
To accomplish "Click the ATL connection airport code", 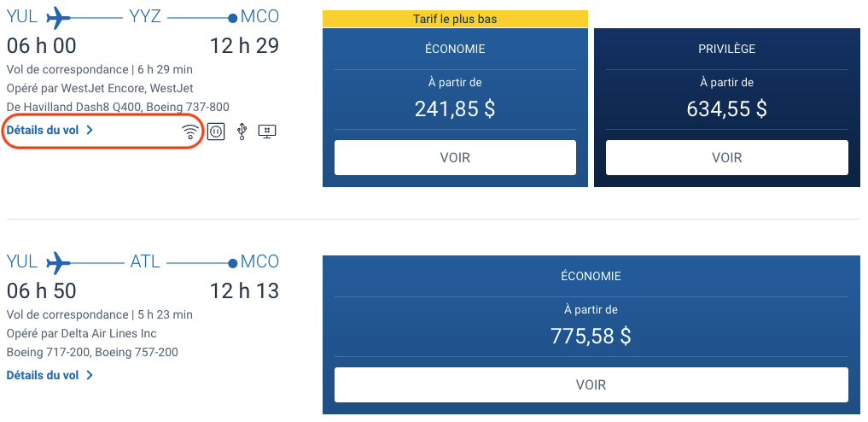I will click(x=145, y=261).
